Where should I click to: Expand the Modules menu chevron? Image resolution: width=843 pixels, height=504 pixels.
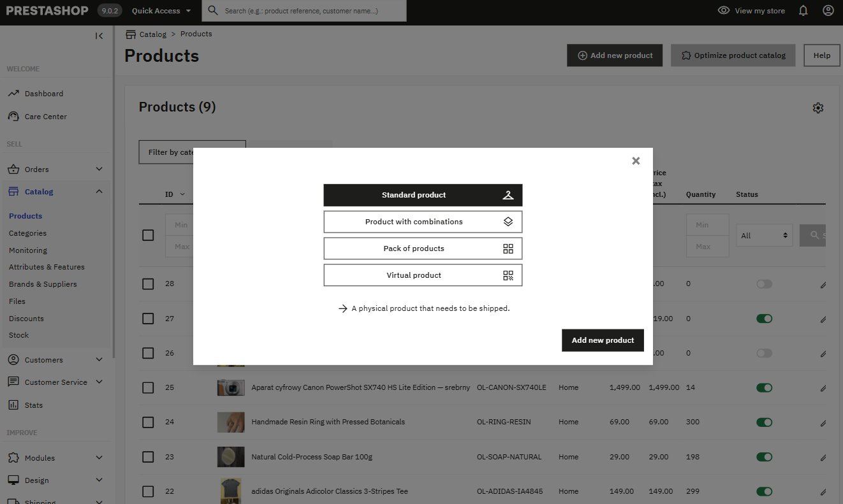[x=99, y=457]
